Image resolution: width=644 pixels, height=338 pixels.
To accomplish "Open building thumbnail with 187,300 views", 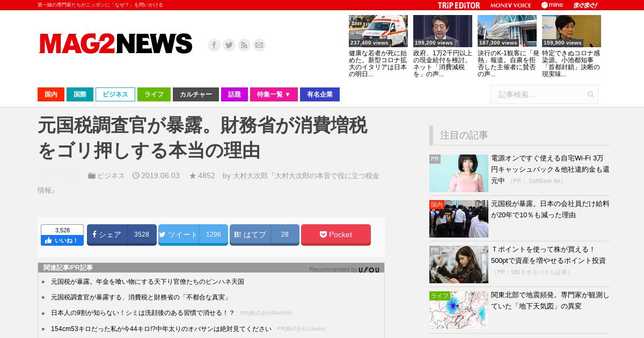I will [x=507, y=31].
